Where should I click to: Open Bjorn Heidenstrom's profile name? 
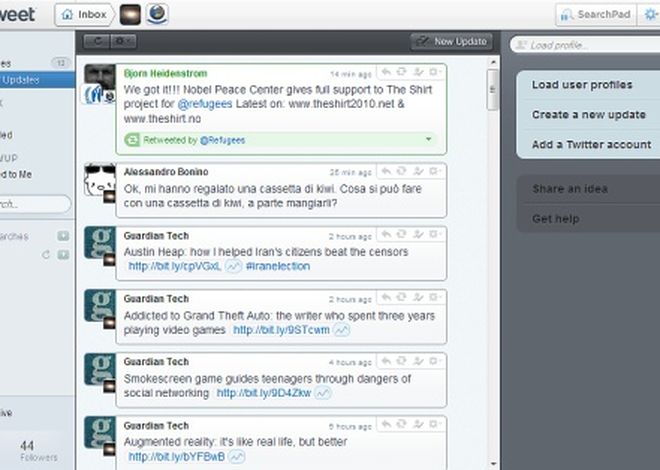pyautogui.click(x=165, y=74)
